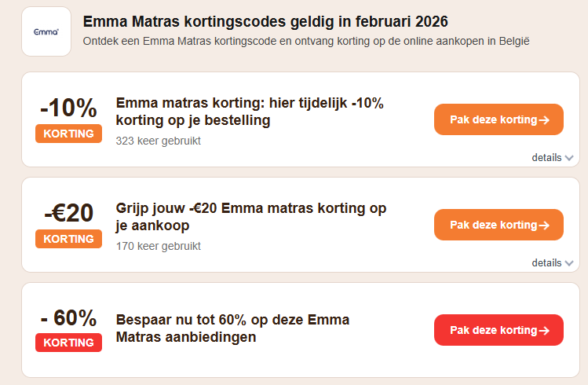Open 'Grijp jouw -€20 Emma matras korting' title
Screen dimensions: 588x385
click(x=250, y=217)
